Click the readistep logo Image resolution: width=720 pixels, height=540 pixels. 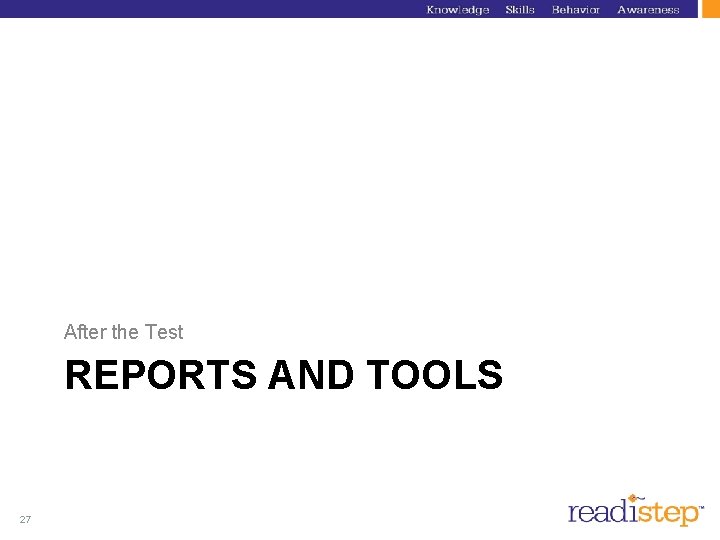point(636,510)
